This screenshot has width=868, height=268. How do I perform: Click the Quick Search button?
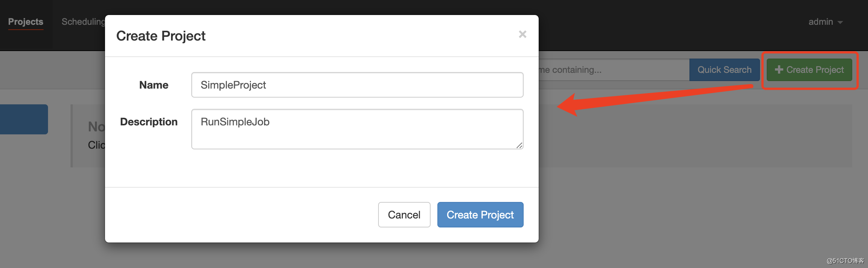(724, 70)
